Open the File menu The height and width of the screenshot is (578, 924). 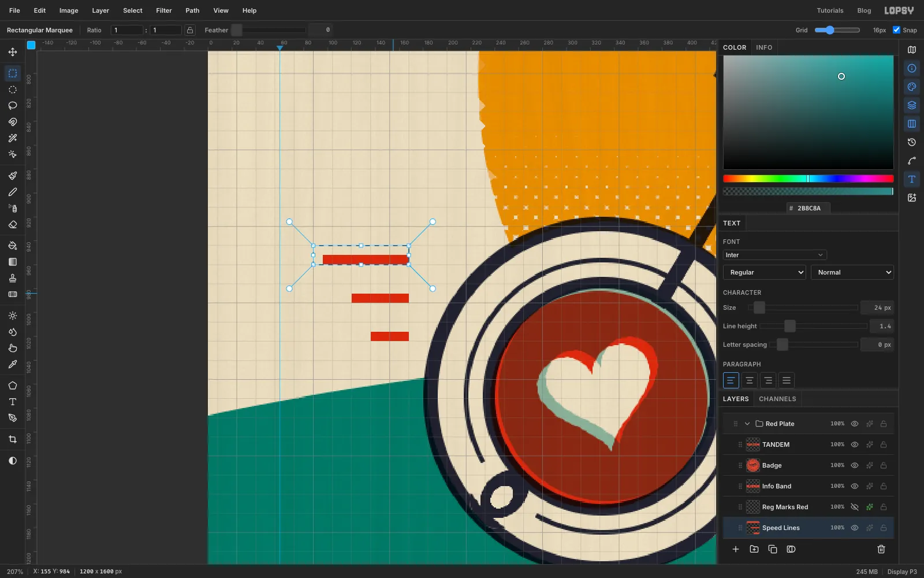(x=14, y=10)
